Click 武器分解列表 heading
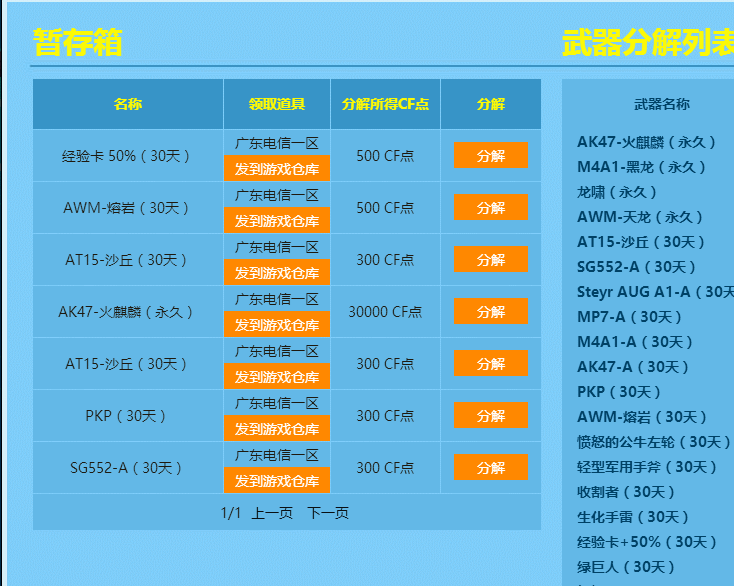This screenshot has height=586, width=734. point(648,43)
